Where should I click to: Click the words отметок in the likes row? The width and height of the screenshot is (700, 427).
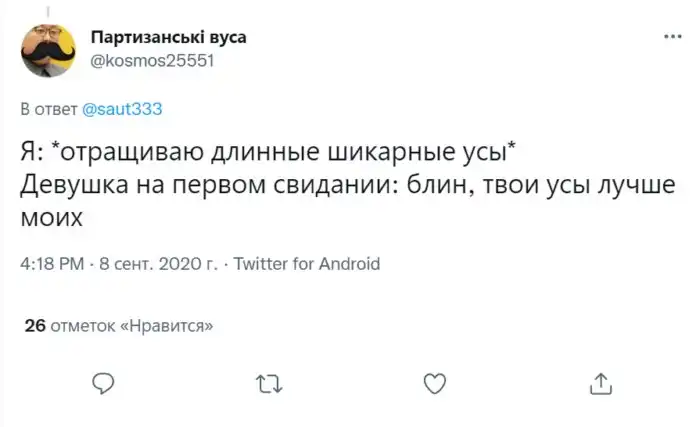coord(83,324)
